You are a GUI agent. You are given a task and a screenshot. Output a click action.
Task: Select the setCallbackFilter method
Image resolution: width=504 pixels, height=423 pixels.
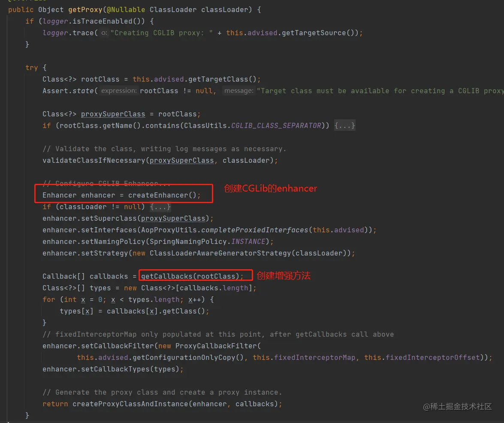tap(118, 346)
